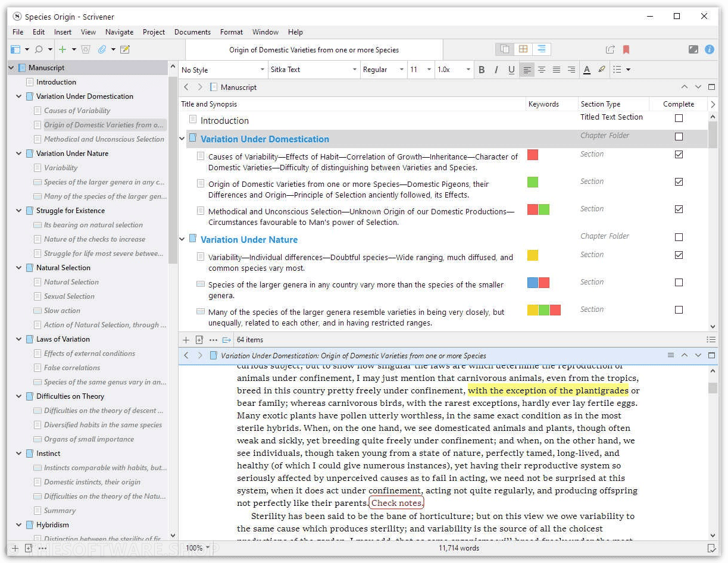Viewport: 728px width, 563px height.
Task: Collapse the Manuscript root in binder
Action: click(x=11, y=68)
